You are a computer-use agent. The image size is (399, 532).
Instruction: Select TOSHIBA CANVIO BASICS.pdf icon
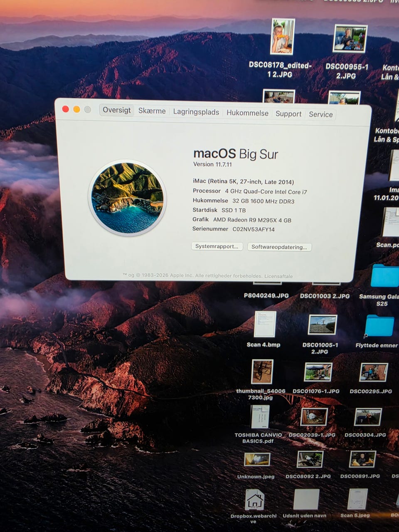(260, 417)
